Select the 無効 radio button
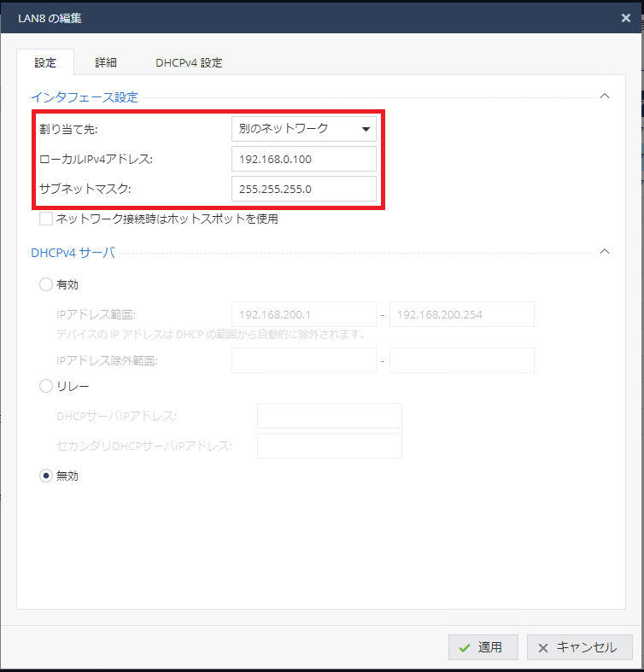This screenshot has height=672, width=644. pyautogui.click(x=46, y=476)
